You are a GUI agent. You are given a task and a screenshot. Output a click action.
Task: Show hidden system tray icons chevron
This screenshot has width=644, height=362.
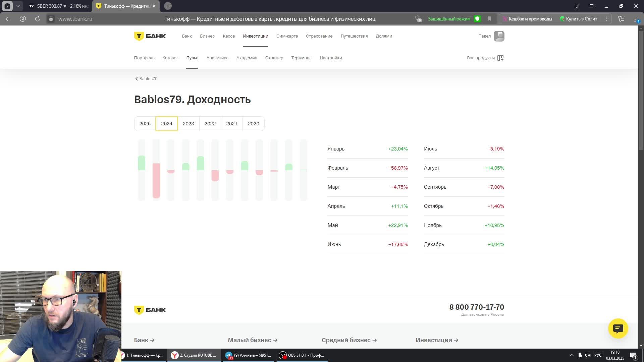click(572, 355)
